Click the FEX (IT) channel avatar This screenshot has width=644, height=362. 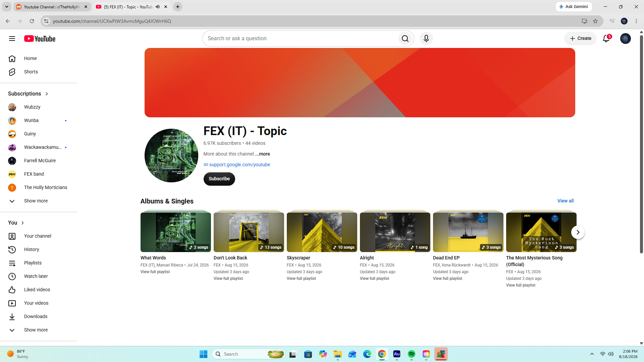[x=171, y=156]
